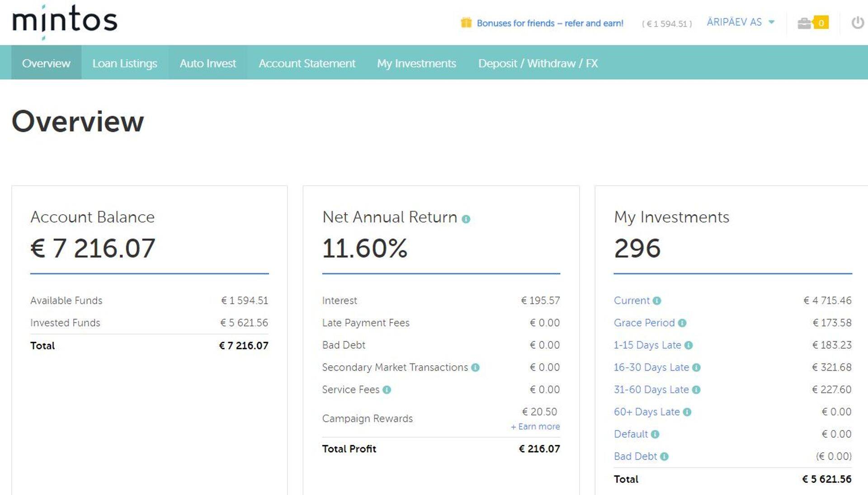Click info icon beside Secondary Market Transactions
Screen dimensions: 868x495
pos(475,368)
